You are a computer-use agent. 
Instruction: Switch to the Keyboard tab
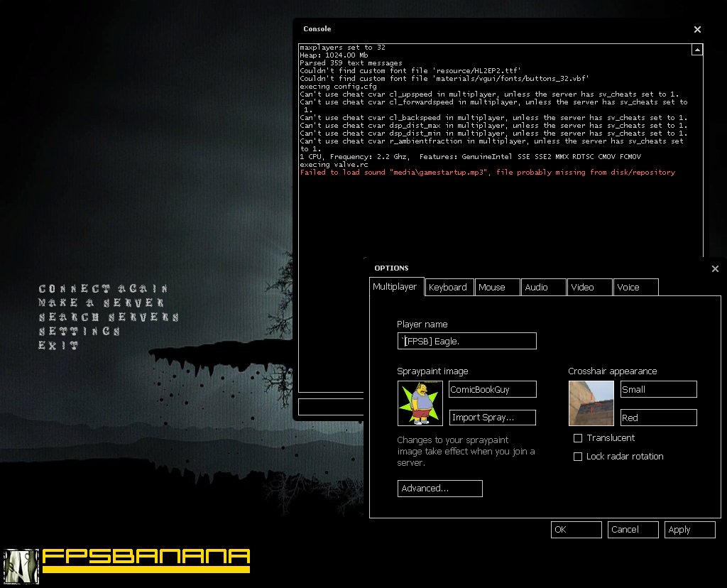[448, 287]
